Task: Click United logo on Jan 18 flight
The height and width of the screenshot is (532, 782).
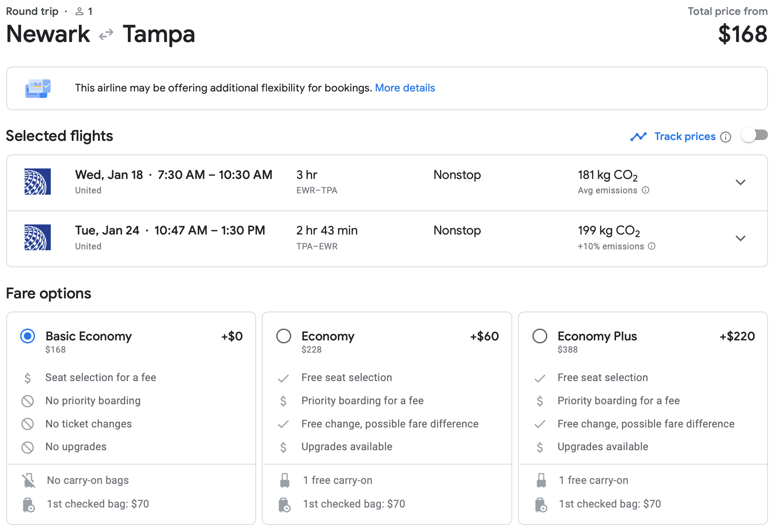Action: (38, 182)
